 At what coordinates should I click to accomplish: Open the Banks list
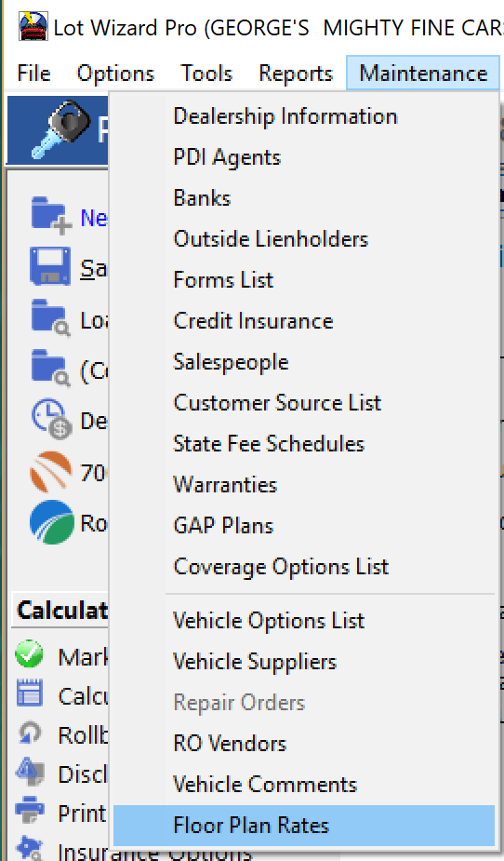tap(304, 198)
